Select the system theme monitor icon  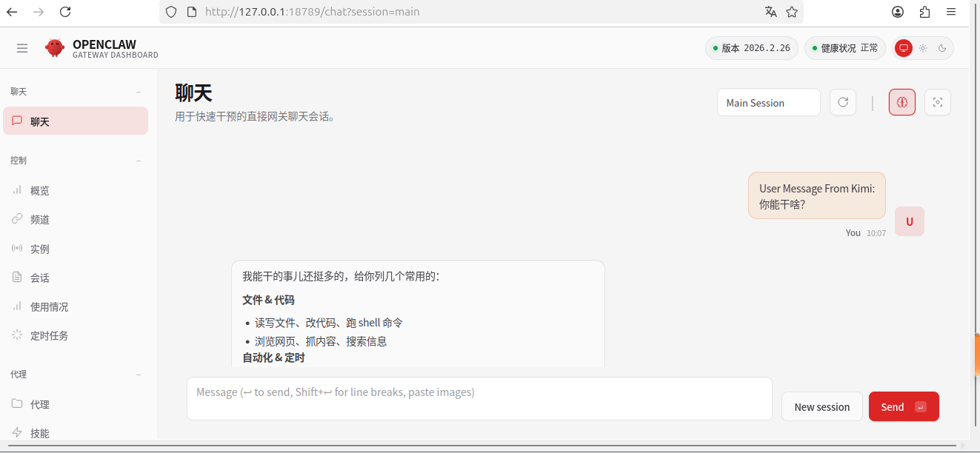[x=904, y=48]
